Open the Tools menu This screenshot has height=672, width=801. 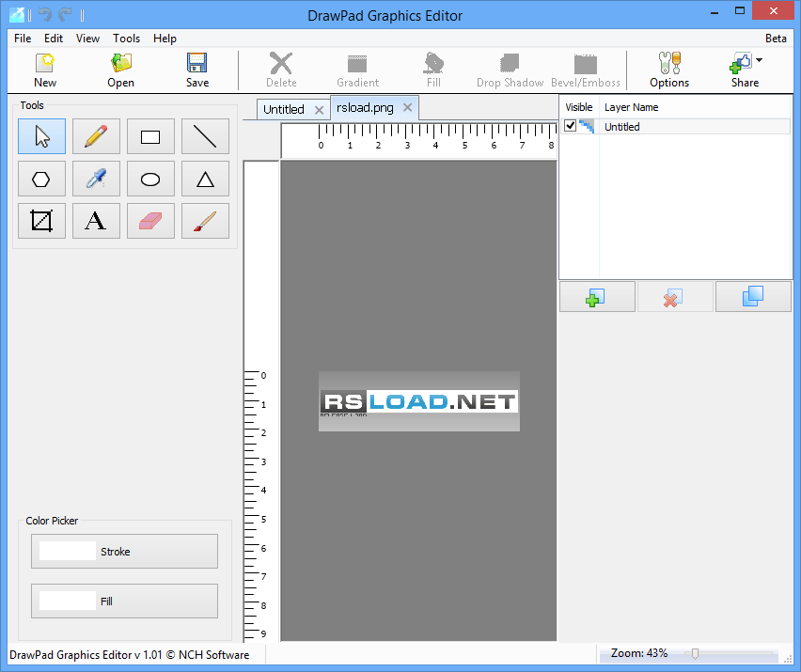point(126,39)
